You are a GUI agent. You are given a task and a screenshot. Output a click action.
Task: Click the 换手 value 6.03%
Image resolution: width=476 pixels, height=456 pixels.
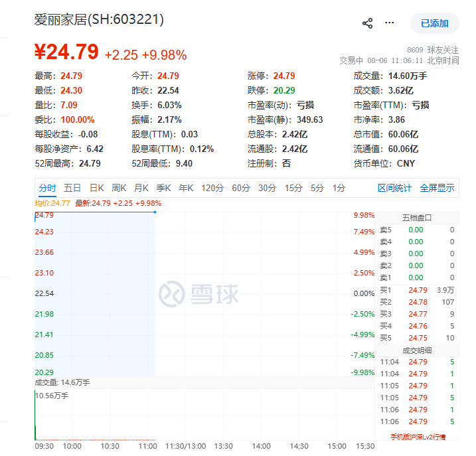point(169,105)
